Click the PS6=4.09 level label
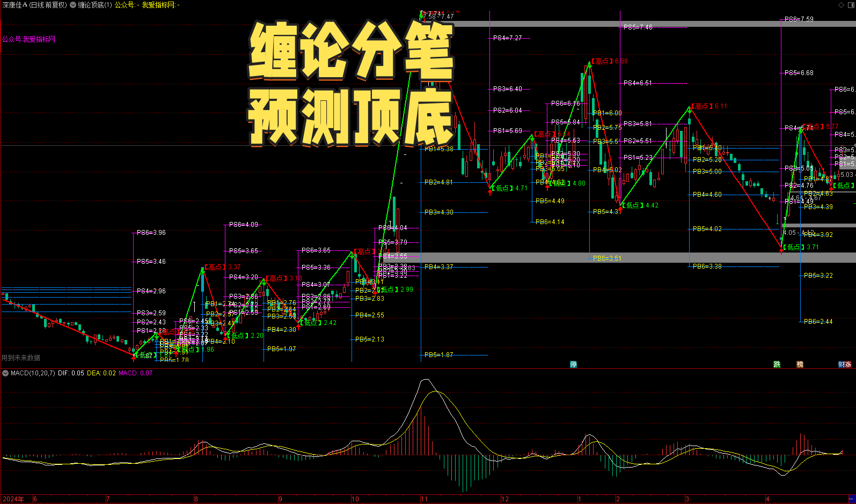 point(243,225)
